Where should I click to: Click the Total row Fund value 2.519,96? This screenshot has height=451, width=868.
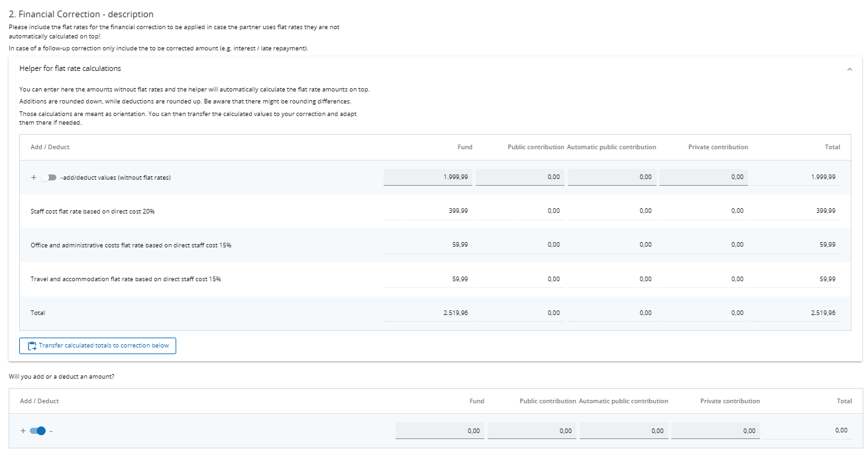(455, 313)
